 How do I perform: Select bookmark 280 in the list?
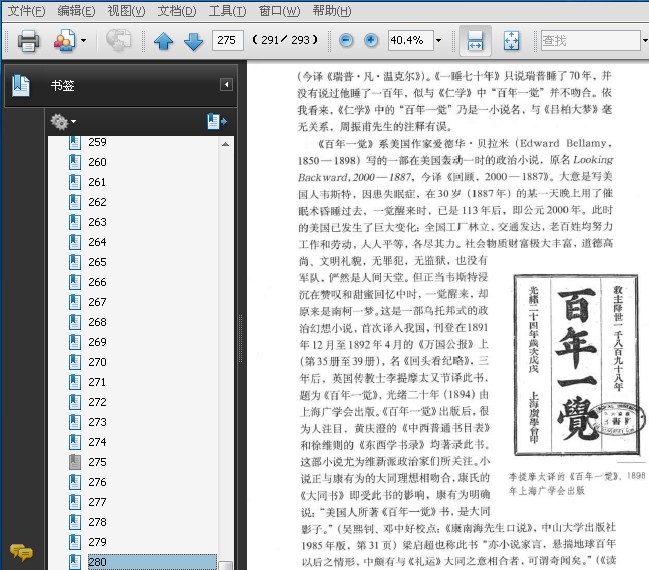click(98, 562)
